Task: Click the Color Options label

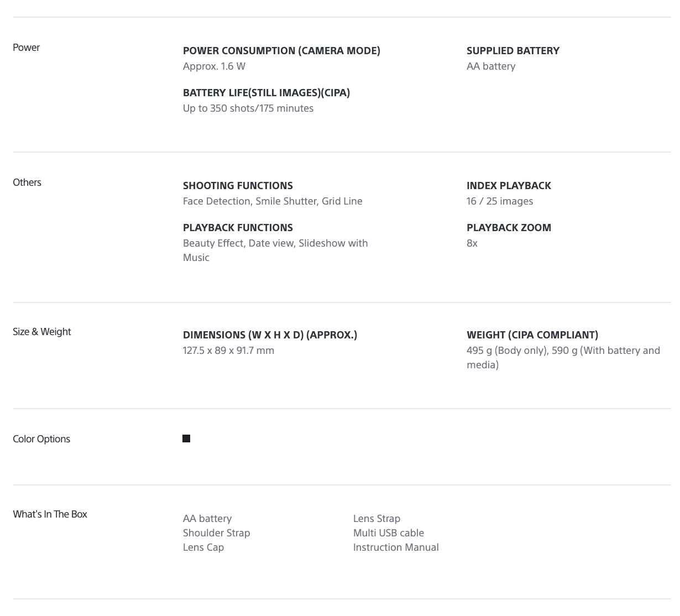Action: [x=41, y=439]
